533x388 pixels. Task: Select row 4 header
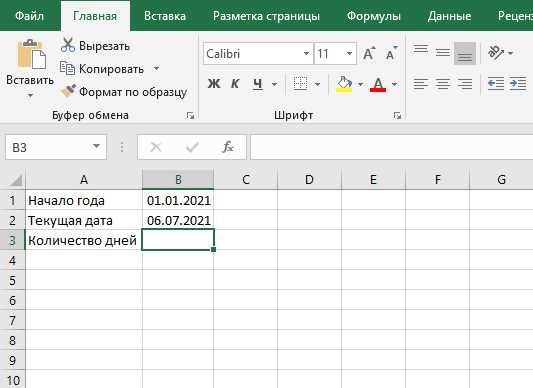(13, 260)
